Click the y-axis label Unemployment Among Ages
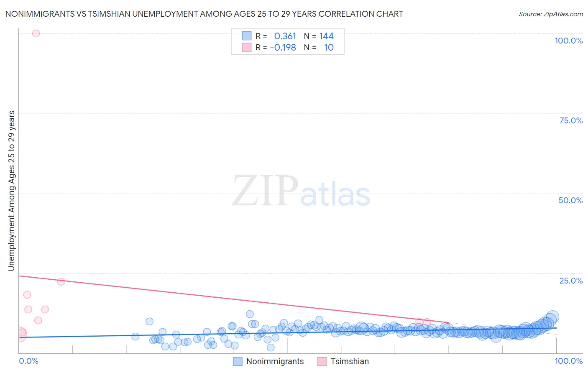This screenshot has width=588, height=373. [x=11, y=191]
